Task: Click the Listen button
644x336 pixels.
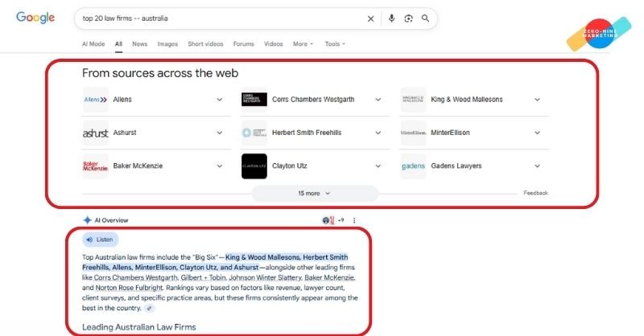Action: pos(100,240)
